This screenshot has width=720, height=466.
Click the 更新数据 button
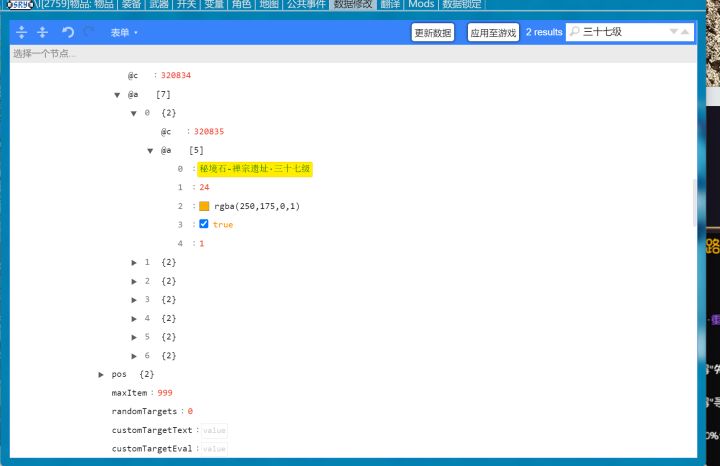pos(432,33)
